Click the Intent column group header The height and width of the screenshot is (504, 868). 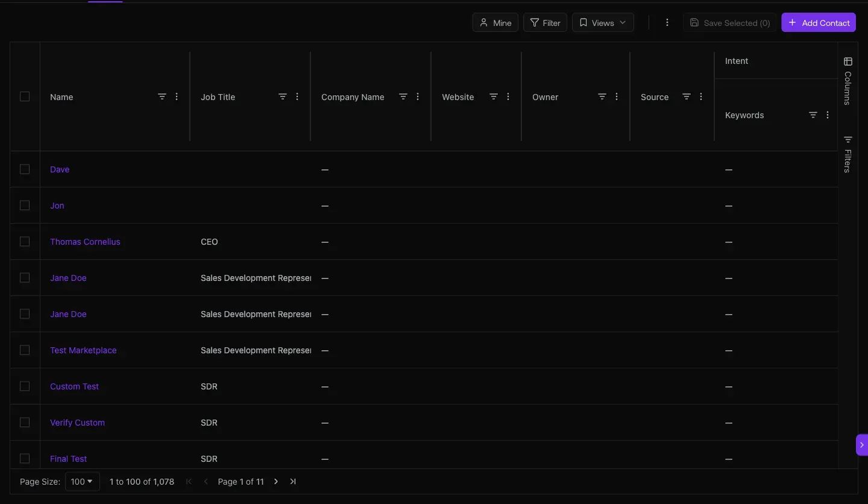pos(737,61)
